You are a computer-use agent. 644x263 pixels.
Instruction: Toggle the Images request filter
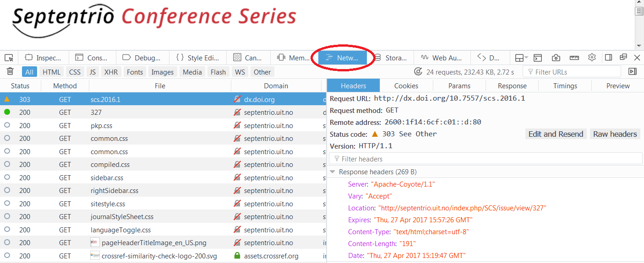coord(163,72)
